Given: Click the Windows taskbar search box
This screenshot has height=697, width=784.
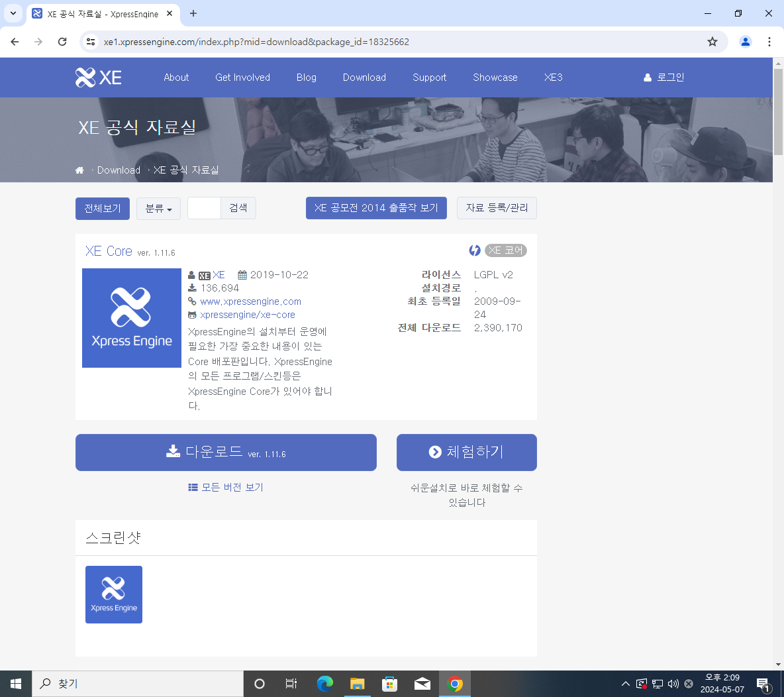Looking at the screenshot, I should pos(138,684).
